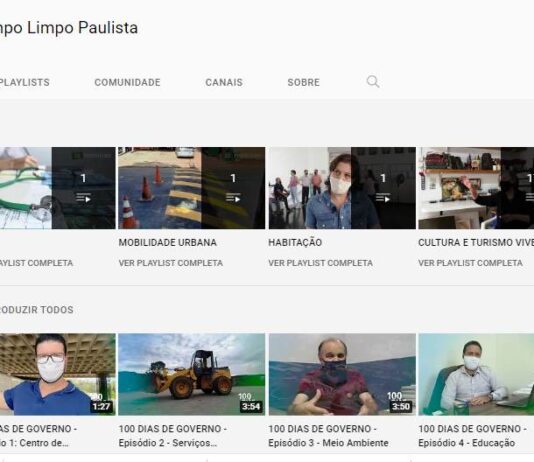The height and width of the screenshot is (462, 534).
Task: Switch to the Playlists tab
Action: 25,82
